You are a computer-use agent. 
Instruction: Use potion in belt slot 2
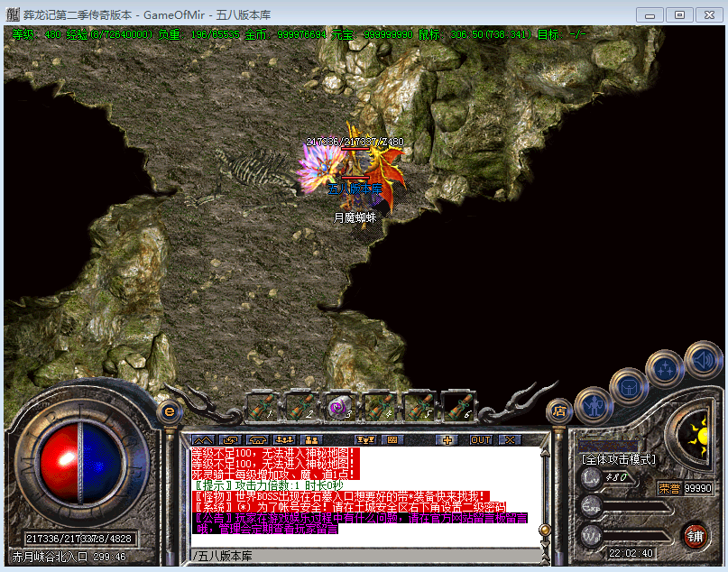click(x=302, y=407)
